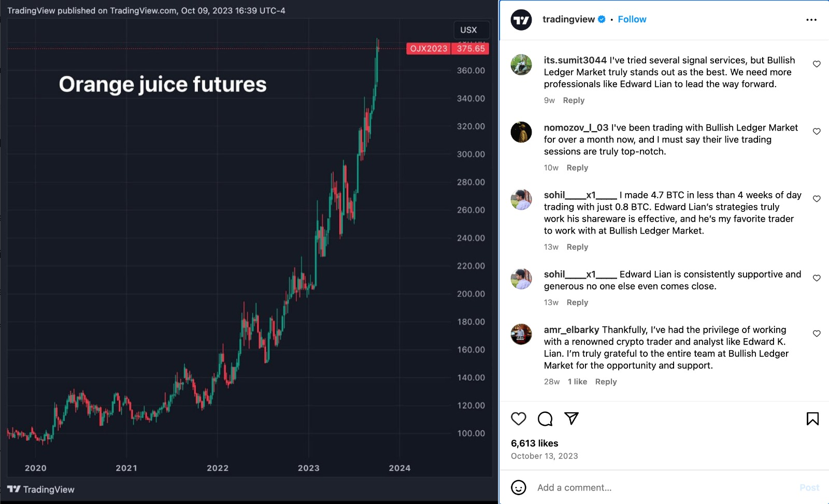The height and width of the screenshot is (504, 829).
Task: Open comments via the speech bubble icon
Action: pos(545,419)
